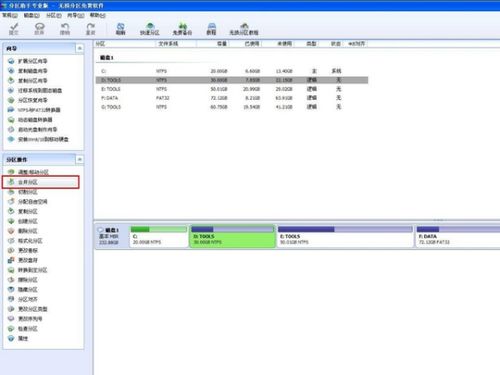Click the 重做 (Redo) arrow toolbar icon

click(90, 29)
